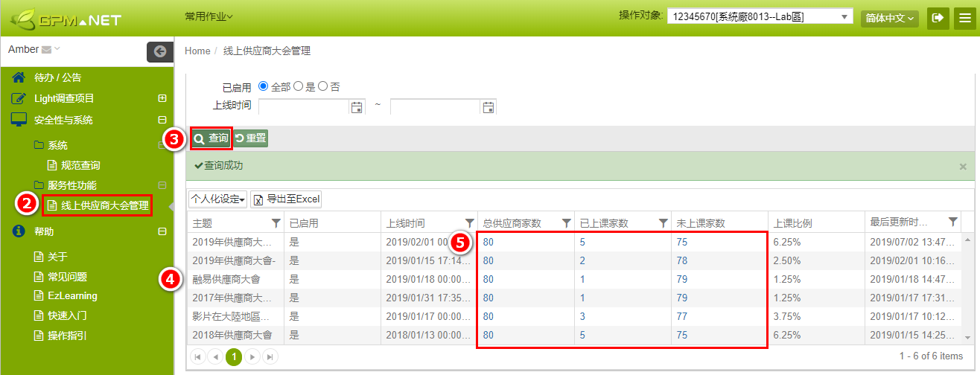The height and width of the screenshot is (375, 980).
Task: Click filter icon on 总供应商家数 column
Action: click(x=566, y=222)
